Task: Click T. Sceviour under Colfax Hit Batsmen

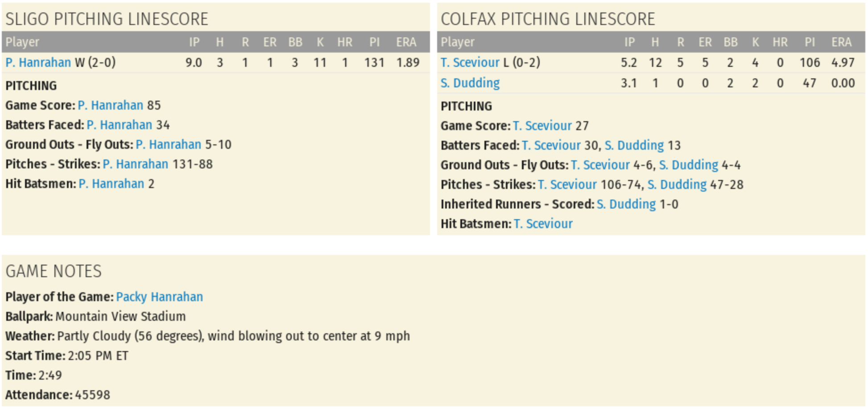Action: [x=543, y=224]
